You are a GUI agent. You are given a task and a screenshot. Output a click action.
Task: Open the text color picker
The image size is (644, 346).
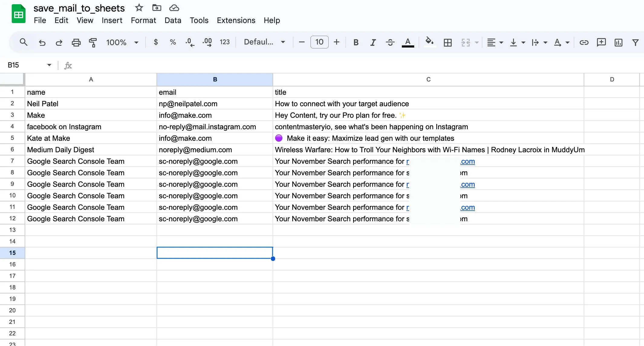tap(408, 42)
